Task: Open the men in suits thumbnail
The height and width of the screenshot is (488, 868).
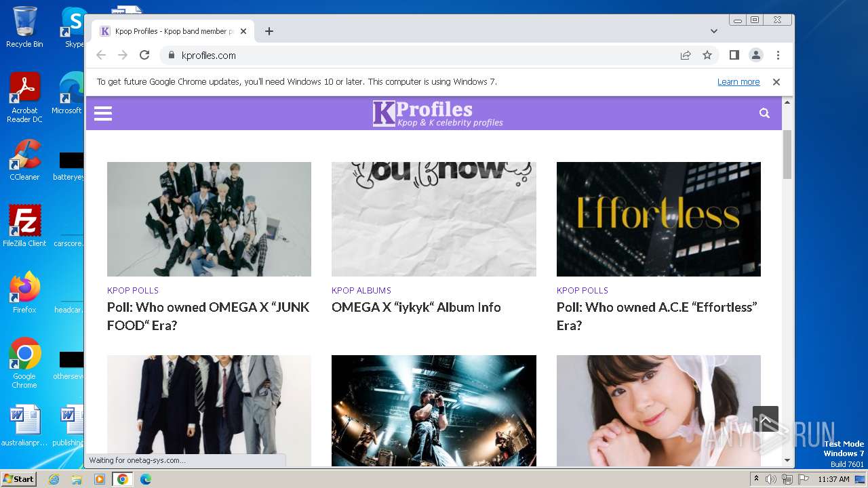Action: point(209,411)
